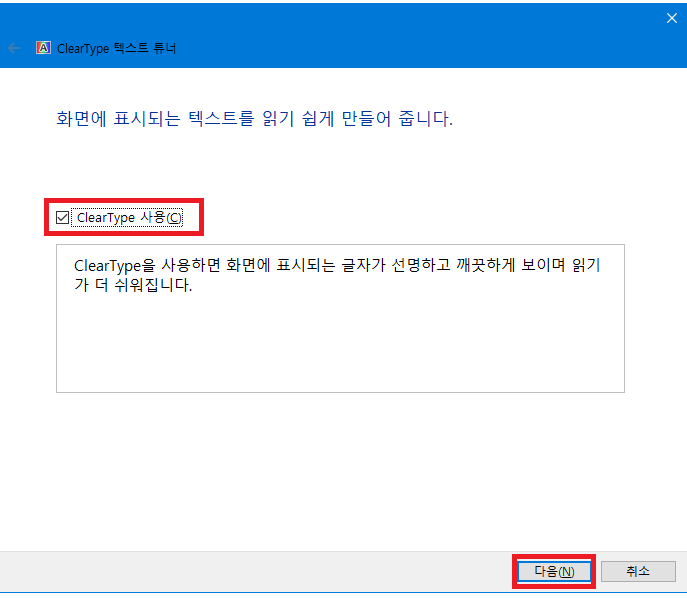Go back using the back arrow

tap(14, 48)
